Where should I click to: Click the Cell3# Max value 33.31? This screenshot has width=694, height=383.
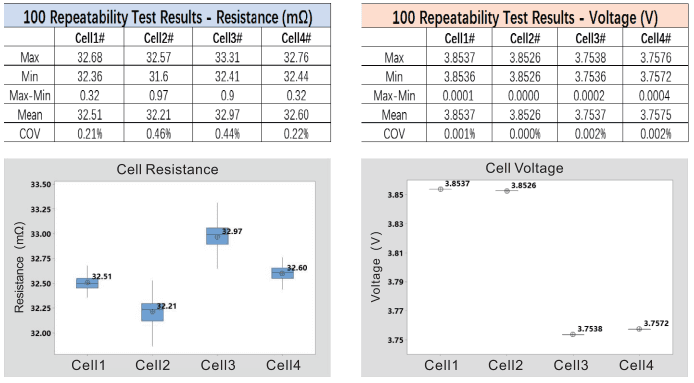click(x=227, y=57)
